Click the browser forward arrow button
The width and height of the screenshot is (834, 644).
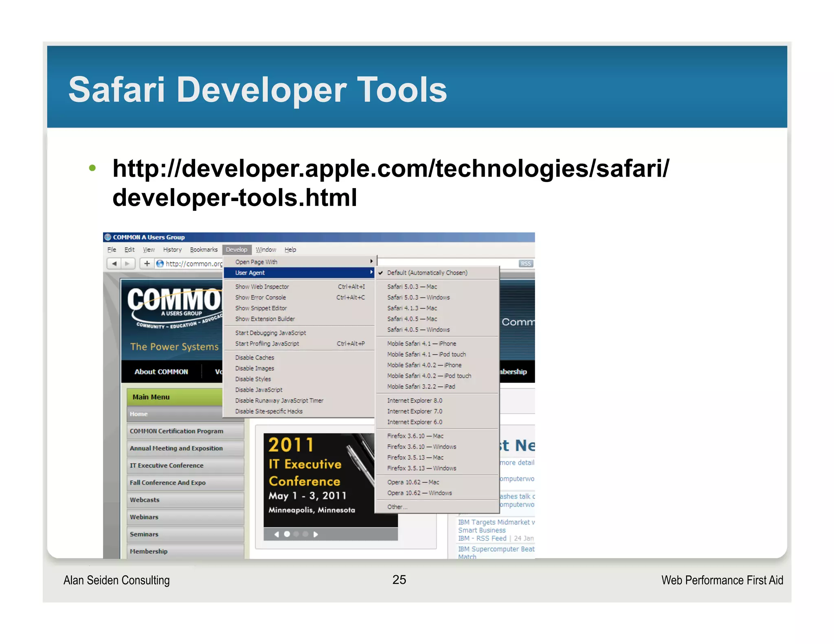[127, 263]
